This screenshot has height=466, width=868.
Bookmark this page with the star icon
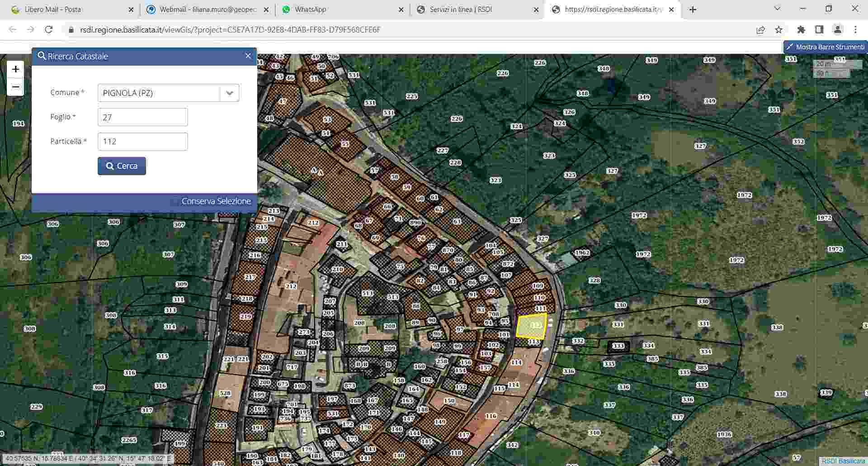(778, 30)
